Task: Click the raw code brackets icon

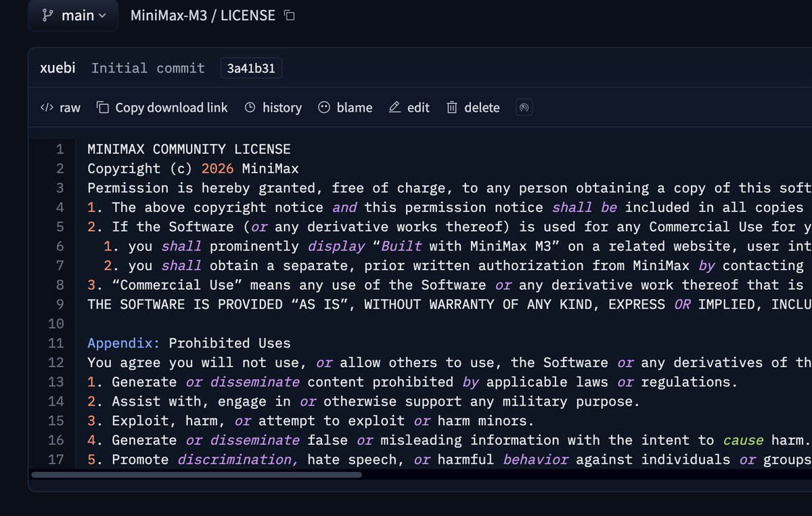Action: (47, 108)
